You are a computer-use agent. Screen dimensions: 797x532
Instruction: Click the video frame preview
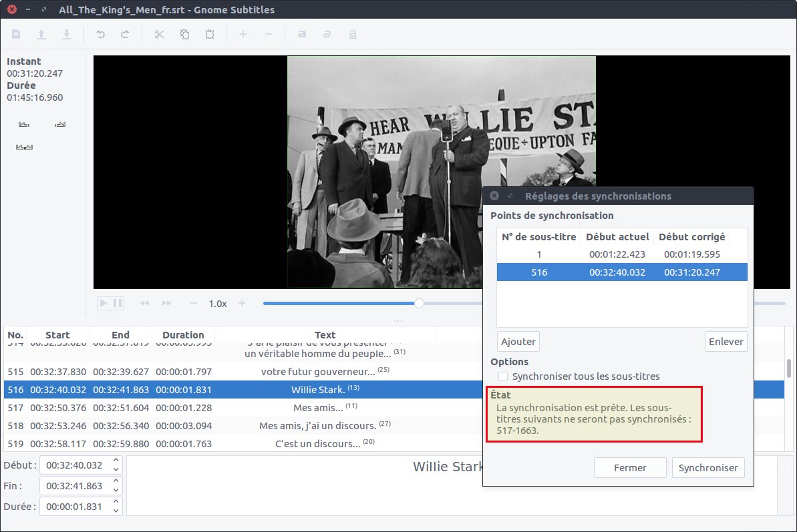point(441,172)
